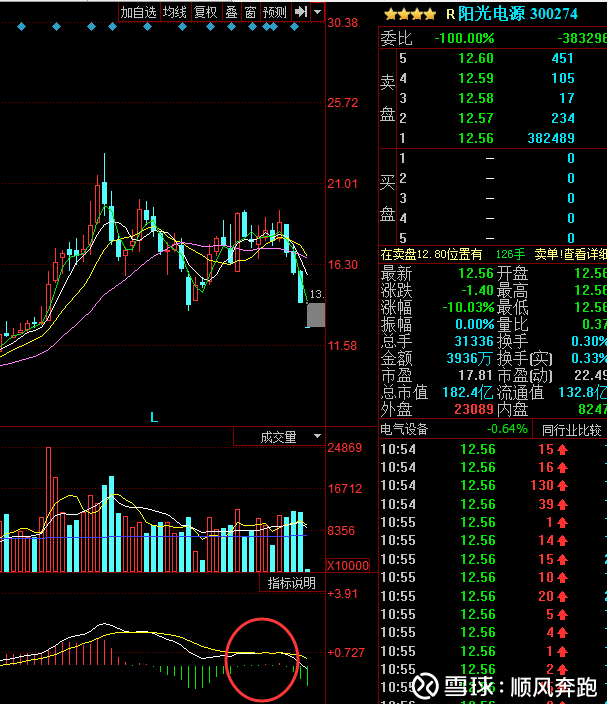
Task: Select sell level 2 price 12.57
Action: [476, 119]
